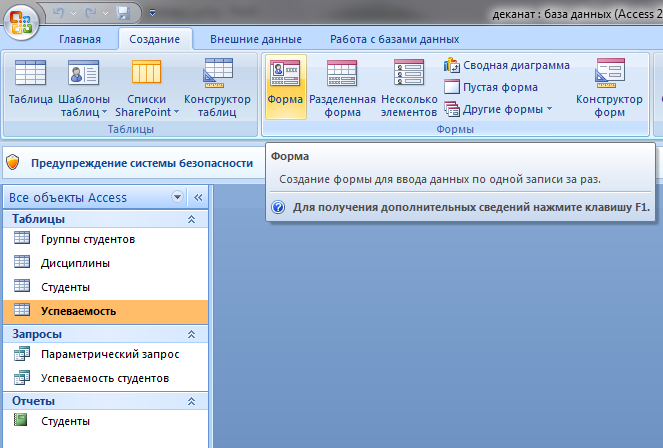663x448 pixels.
Task: Click the Параметрический запрос query icon
Action: tap(22, 353)
